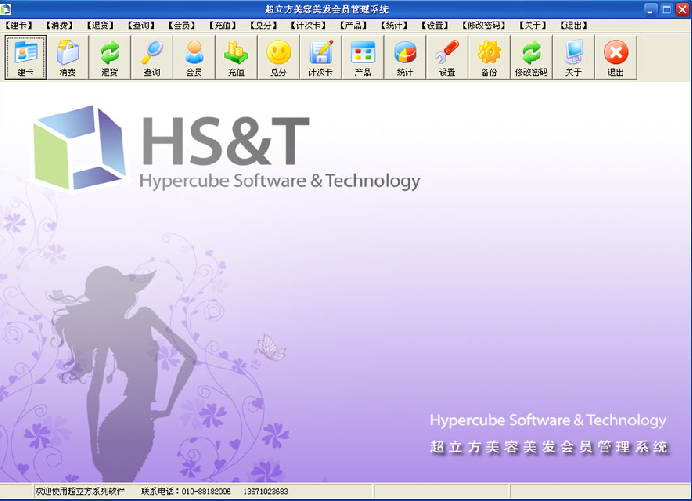This screenshot has height=501, width=692.
Task: Select the 备份 backup gear toolbar icon
Action: [x=489, y=58]
